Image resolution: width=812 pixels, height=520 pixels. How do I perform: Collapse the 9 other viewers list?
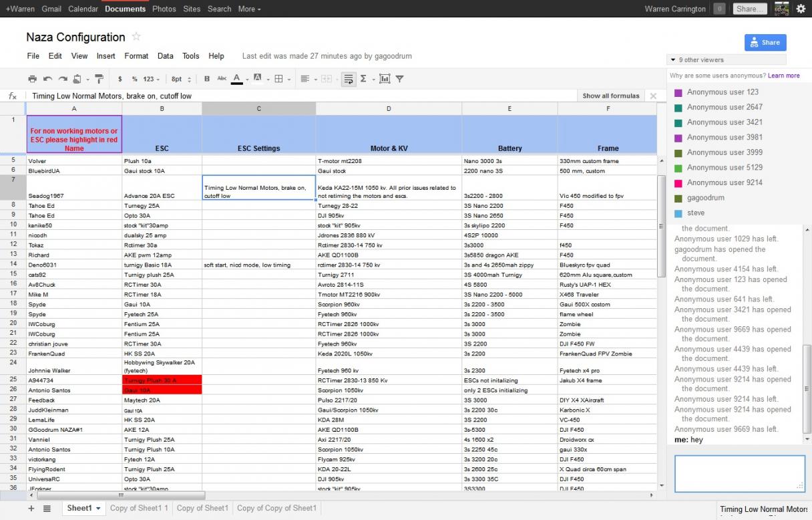(673, 60)
